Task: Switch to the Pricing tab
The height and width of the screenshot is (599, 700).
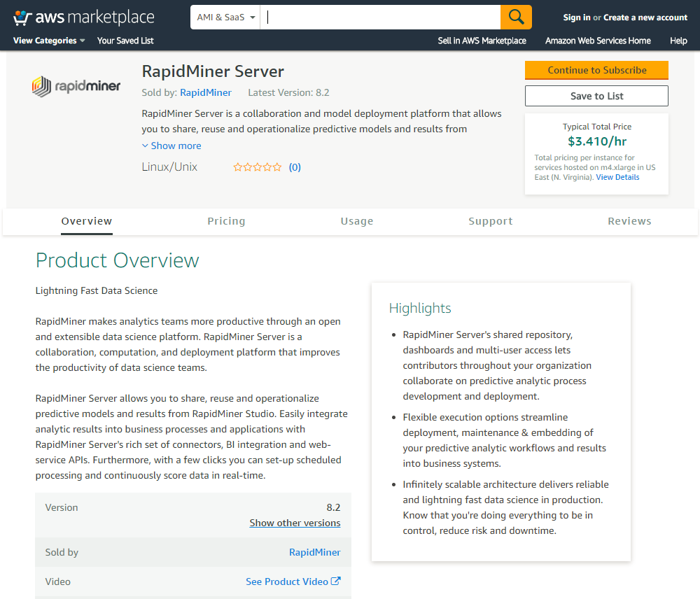Action: point(226,221)
